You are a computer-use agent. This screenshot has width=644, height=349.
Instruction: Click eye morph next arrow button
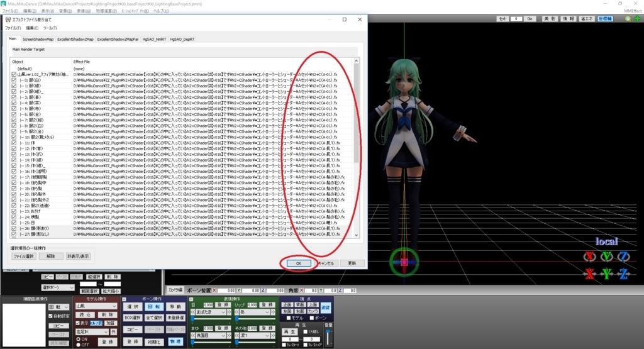(x=229, y=312)
